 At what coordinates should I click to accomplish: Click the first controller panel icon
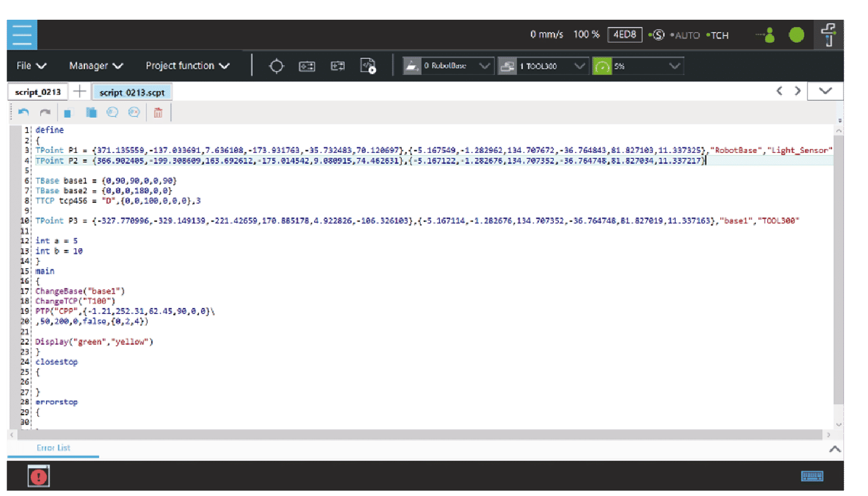[x=307, y=66]
